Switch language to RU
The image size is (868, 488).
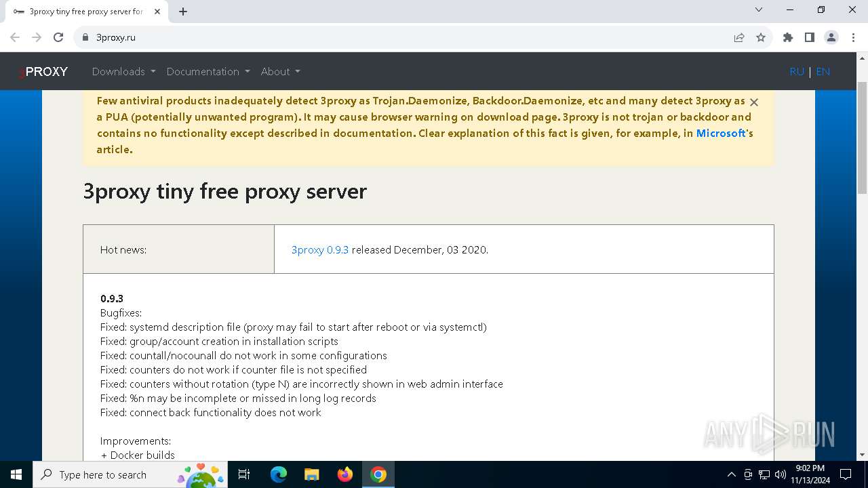coord(797,71)
